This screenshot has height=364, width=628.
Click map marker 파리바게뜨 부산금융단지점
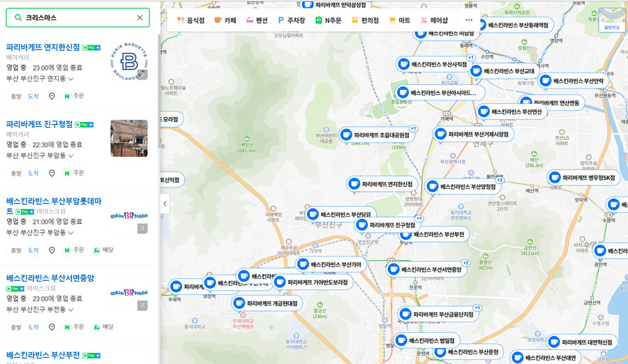click(439, 314)
